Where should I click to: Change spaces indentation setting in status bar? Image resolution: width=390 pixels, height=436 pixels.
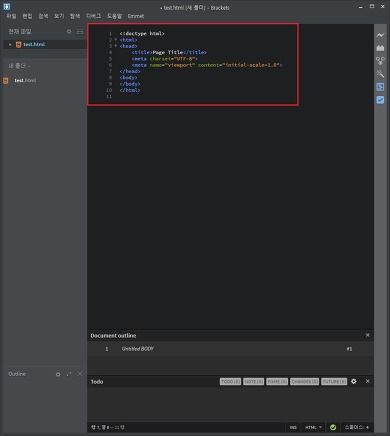click(x=357, y=427)
